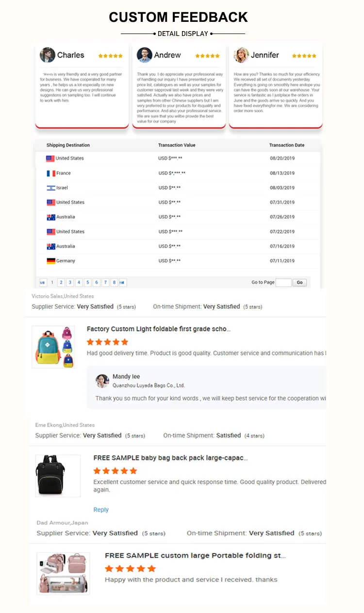The height and width of the screenshot is (613, 364).
Task: Click the Go to Page input field
Action: click(283, 282)
